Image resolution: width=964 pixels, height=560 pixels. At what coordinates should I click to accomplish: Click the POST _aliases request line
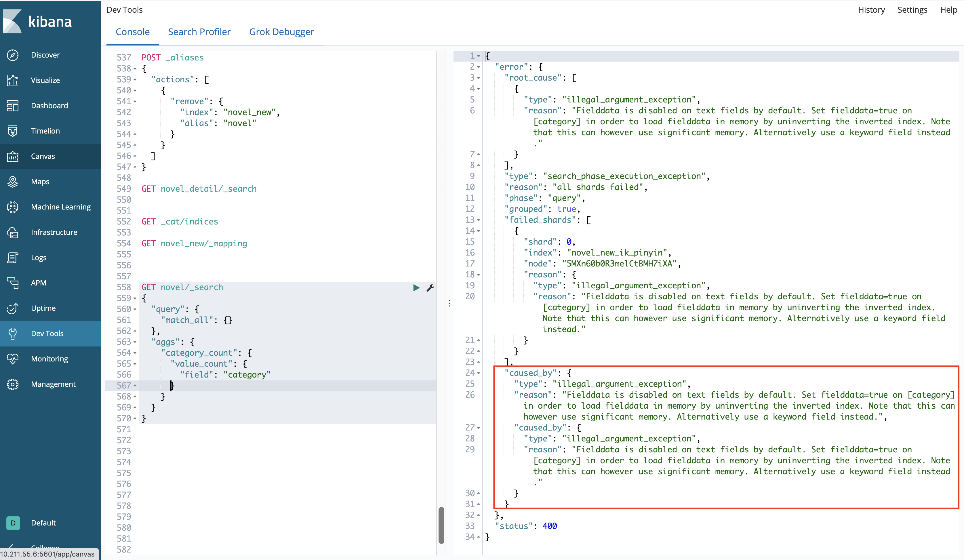[173, 58]
